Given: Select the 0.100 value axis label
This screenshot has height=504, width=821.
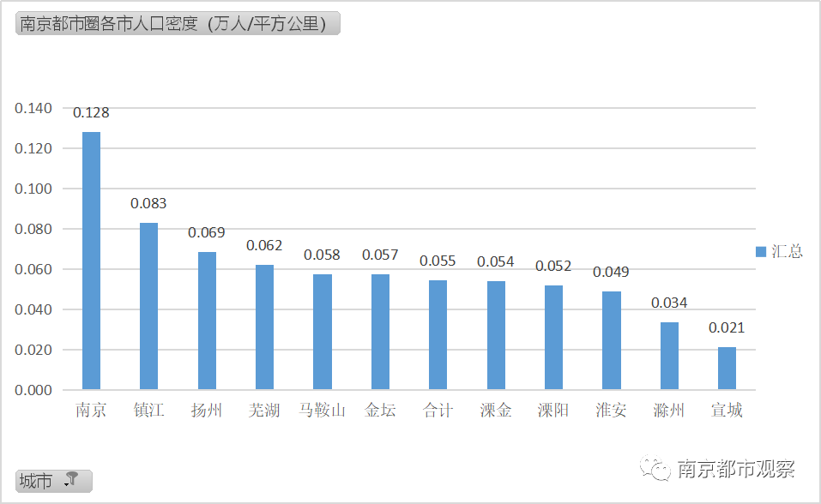Looking at the screenshot, I should 33,189.
